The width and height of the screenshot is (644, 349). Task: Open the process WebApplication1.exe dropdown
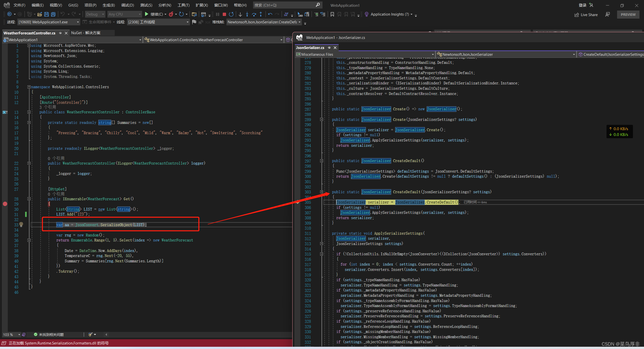[x=78, y=22]
